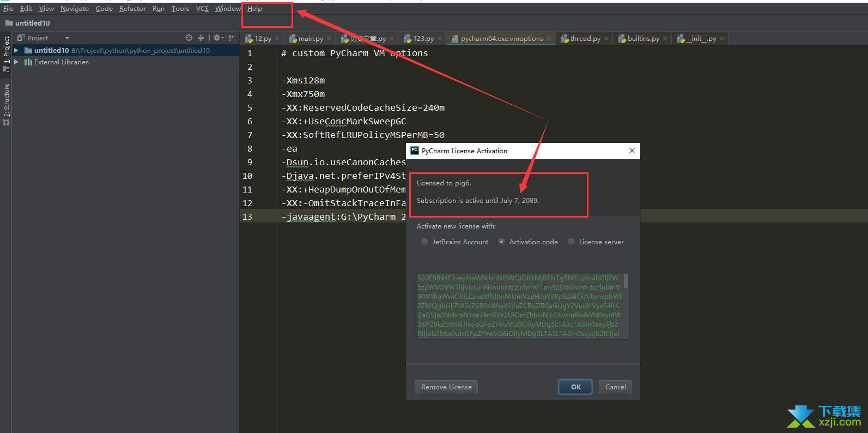Open the VCS menu
The height and width of the screenshot is (433, 868).
click(202, 9)
